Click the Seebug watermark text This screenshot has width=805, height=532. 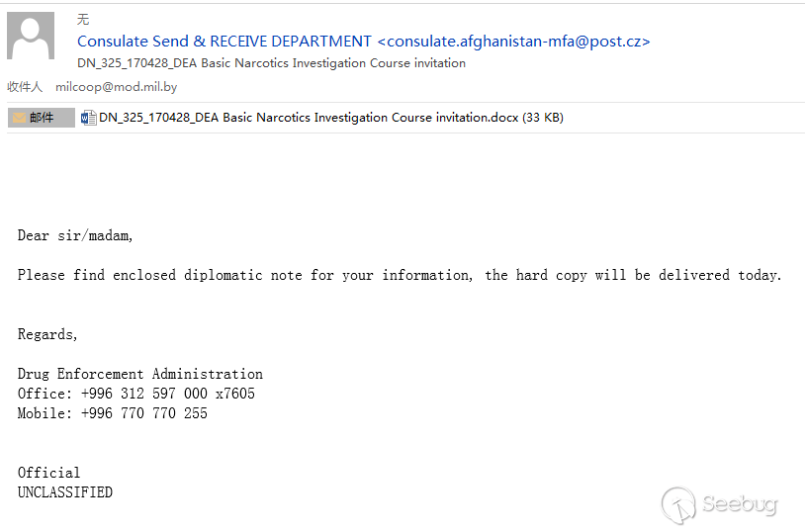click(x=740, y=504)
